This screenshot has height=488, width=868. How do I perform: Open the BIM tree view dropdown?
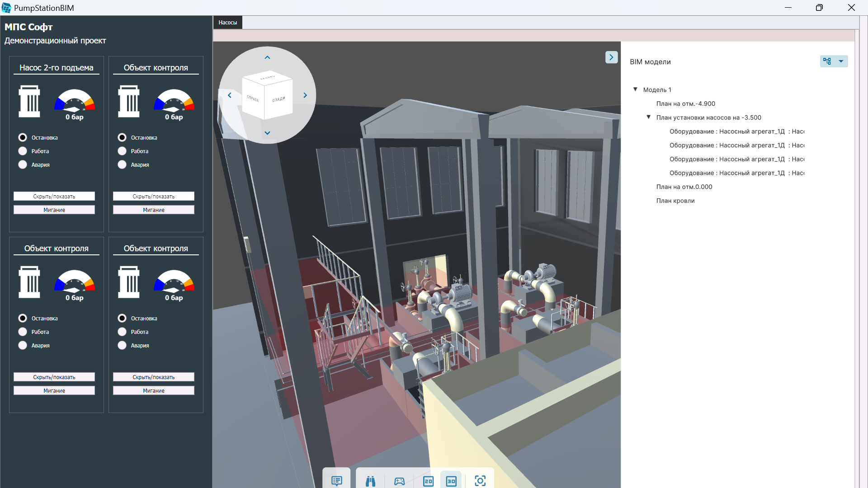(841, 61)
